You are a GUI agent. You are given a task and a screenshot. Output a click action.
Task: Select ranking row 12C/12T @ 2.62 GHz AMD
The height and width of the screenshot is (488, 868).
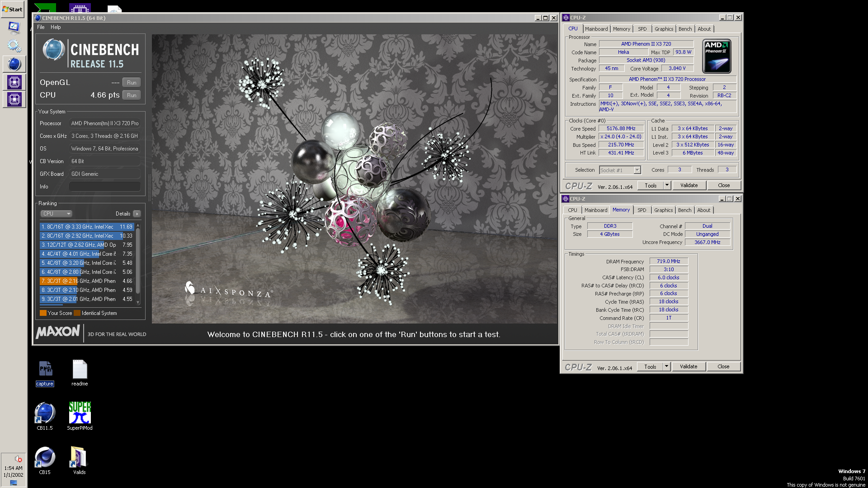pyautogui.click(x=87, y=245)
